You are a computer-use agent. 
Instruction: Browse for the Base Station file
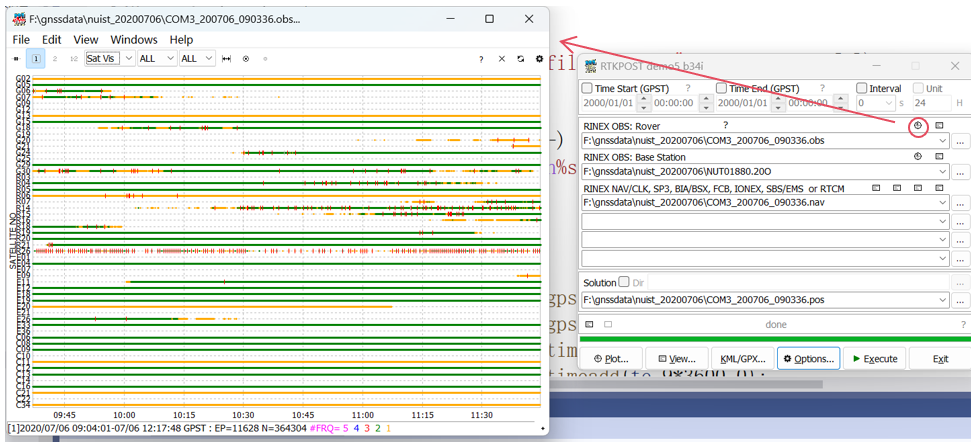click(x=960, y=171)
